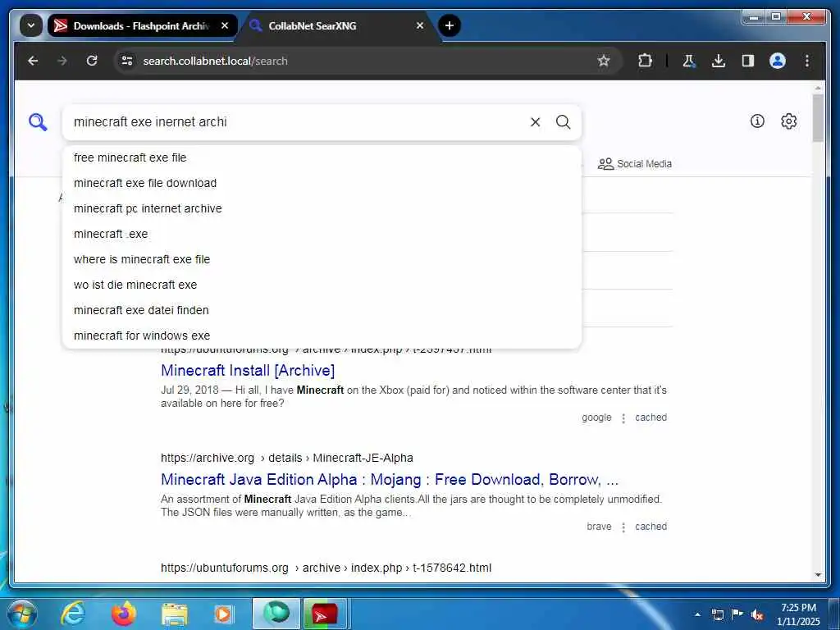840x630 pixels.
Task: Open Windows Start menu
Action: (22, 614)
